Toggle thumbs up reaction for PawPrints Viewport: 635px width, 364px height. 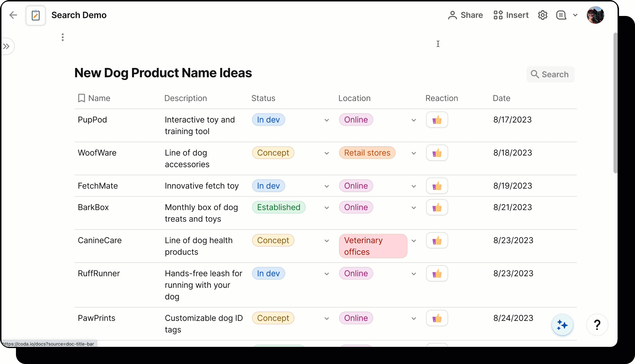(x=437, y=318)
